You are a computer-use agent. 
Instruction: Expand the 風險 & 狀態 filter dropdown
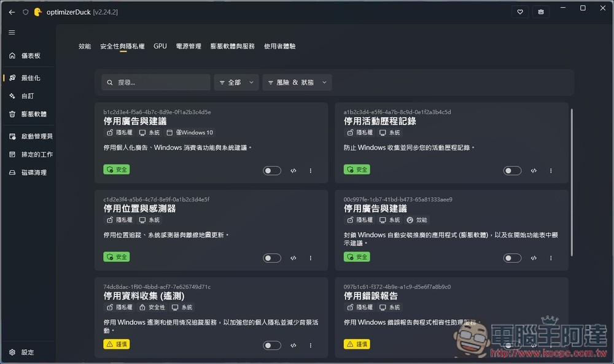[x=297, y=82]
